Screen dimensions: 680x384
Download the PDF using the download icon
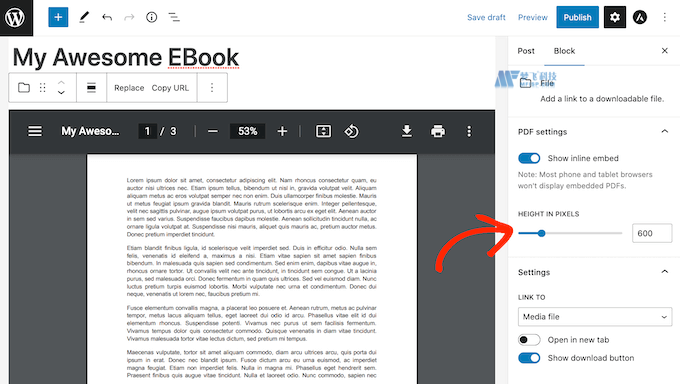pyautogui.click(x=406, y=131)
